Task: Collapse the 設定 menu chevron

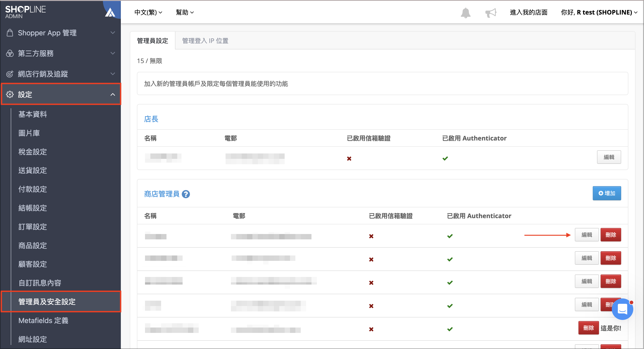Action: (x=113, y=94)
